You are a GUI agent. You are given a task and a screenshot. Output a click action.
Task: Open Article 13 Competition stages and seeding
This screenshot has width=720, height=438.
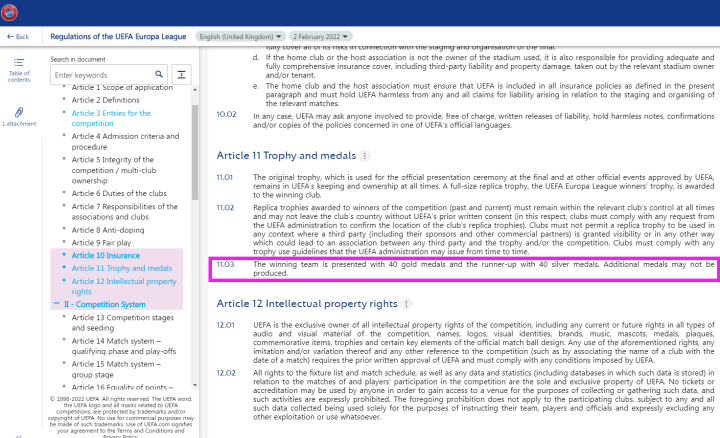pyautogui.click(x=123, y=323)
